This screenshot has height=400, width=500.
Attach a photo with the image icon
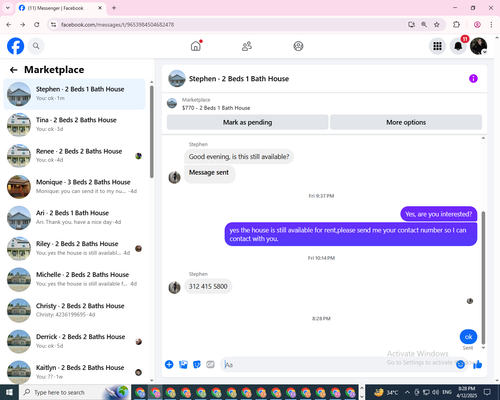(183, 364)
